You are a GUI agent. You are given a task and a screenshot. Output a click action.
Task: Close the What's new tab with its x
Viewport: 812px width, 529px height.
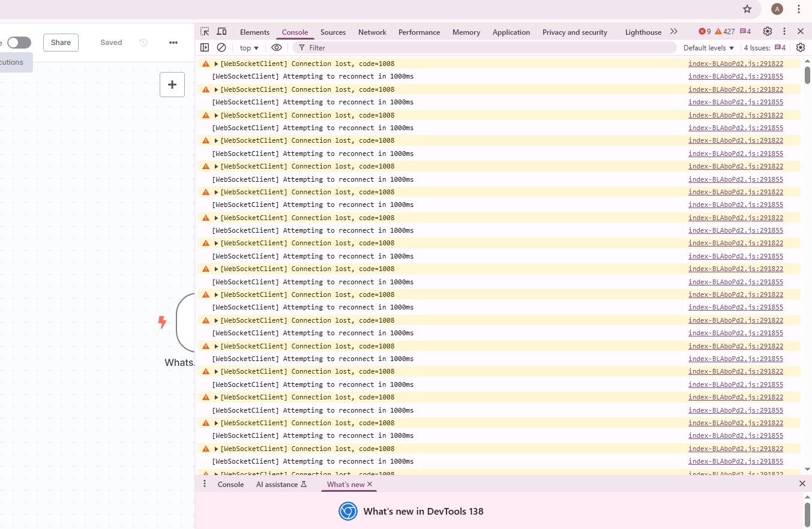pos(370,484)
